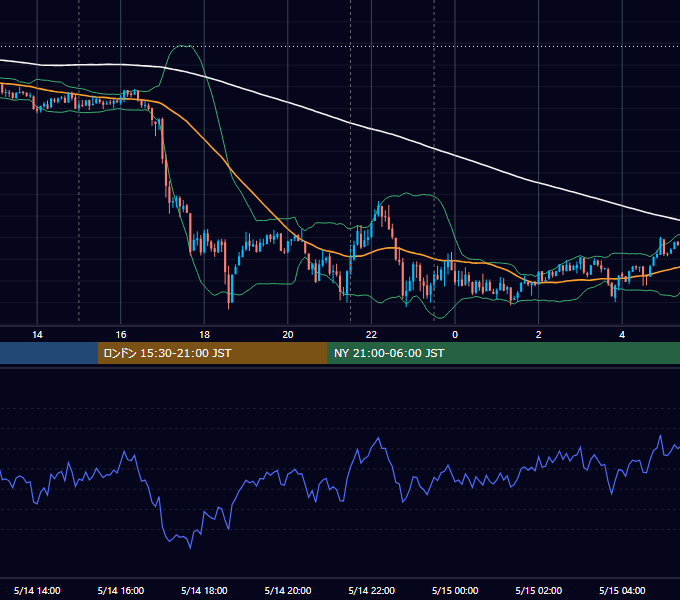The width and height of the screenshot is (680, 600).
Task: Select the blue session band before the ロンドン band
Action: point(49,353)
